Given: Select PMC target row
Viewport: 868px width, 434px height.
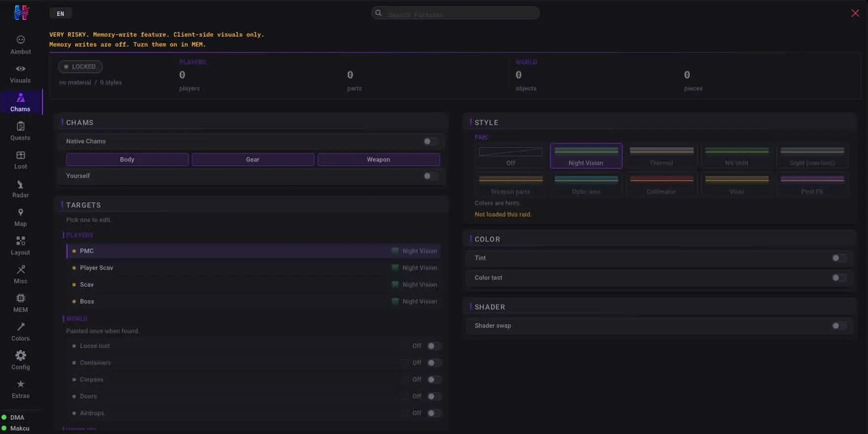Looking at the screenshot, I should pyautogui.click(x=253, y=251).
